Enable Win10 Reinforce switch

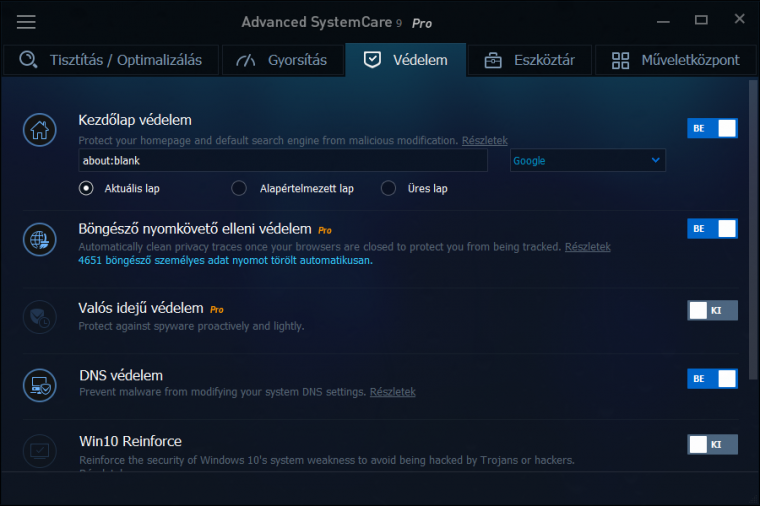pyautogui.click(x=712, y=444)
